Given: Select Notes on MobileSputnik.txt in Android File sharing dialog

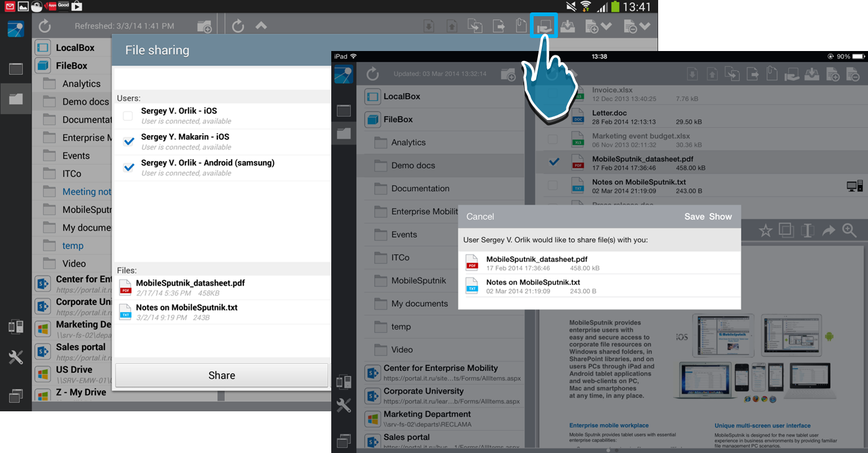Looking at the screenshot, I should 221,312.
